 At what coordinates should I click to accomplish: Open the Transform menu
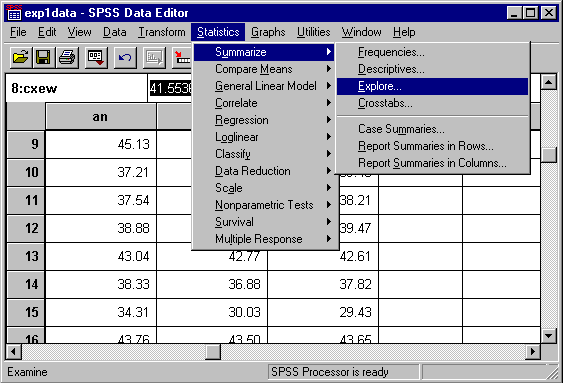(162, 32)
